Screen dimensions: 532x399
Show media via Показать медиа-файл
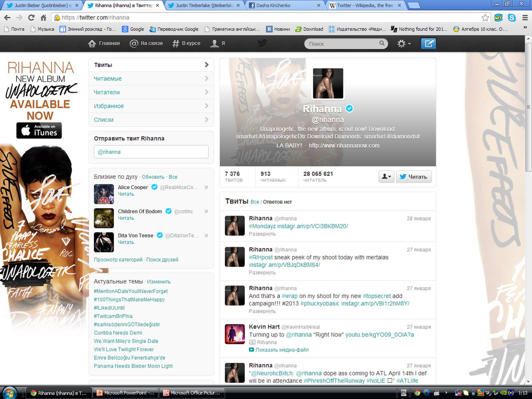pos(279,350)
